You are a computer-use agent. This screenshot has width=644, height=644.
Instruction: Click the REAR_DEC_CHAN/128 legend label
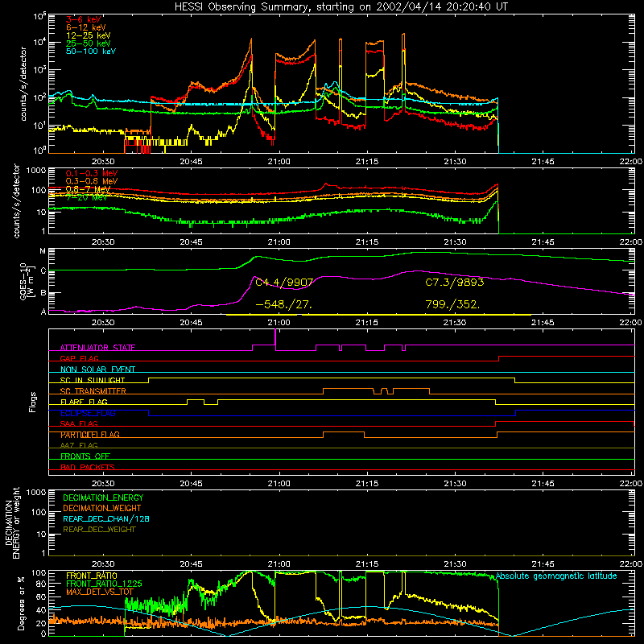106,519
